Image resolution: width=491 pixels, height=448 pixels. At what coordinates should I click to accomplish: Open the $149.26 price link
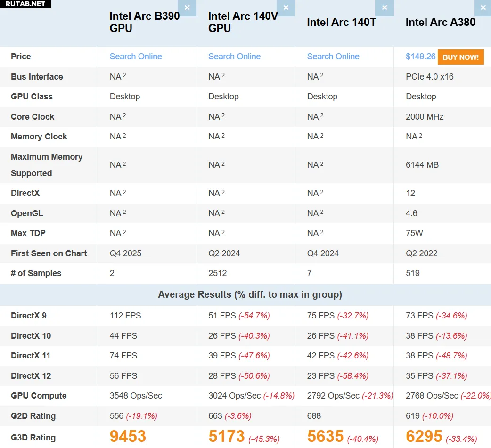420,57
